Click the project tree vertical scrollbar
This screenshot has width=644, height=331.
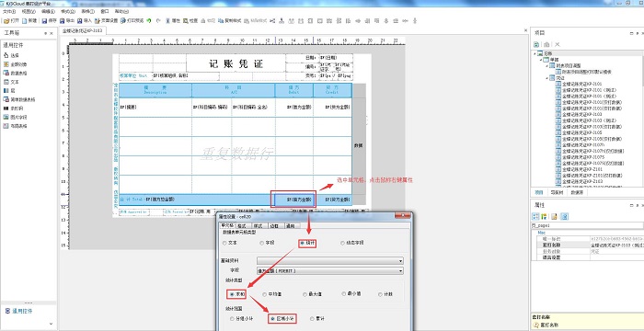click(641, 120)
